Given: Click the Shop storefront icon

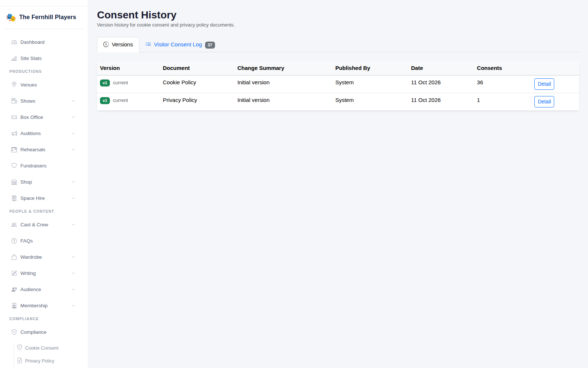Looking at the screenshot, I should pos(14,182).
